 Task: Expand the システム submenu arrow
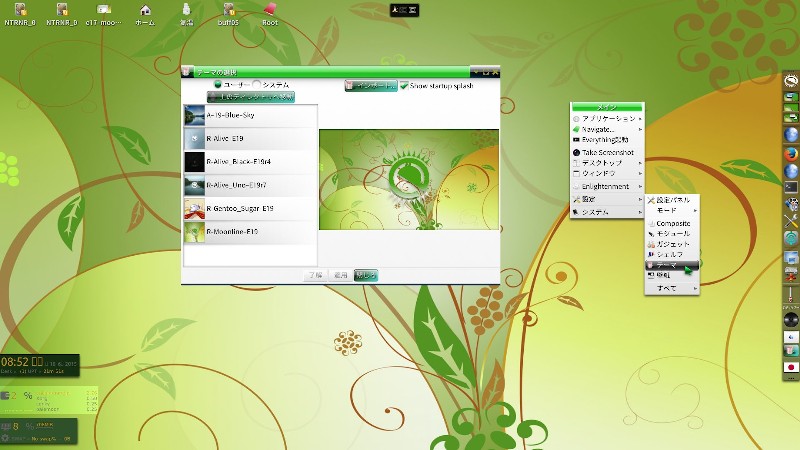pos(640,212)
